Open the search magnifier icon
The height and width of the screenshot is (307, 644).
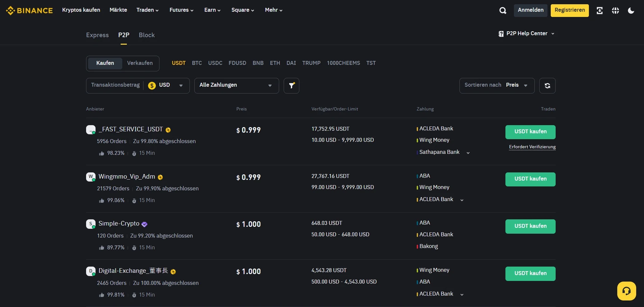503,10
